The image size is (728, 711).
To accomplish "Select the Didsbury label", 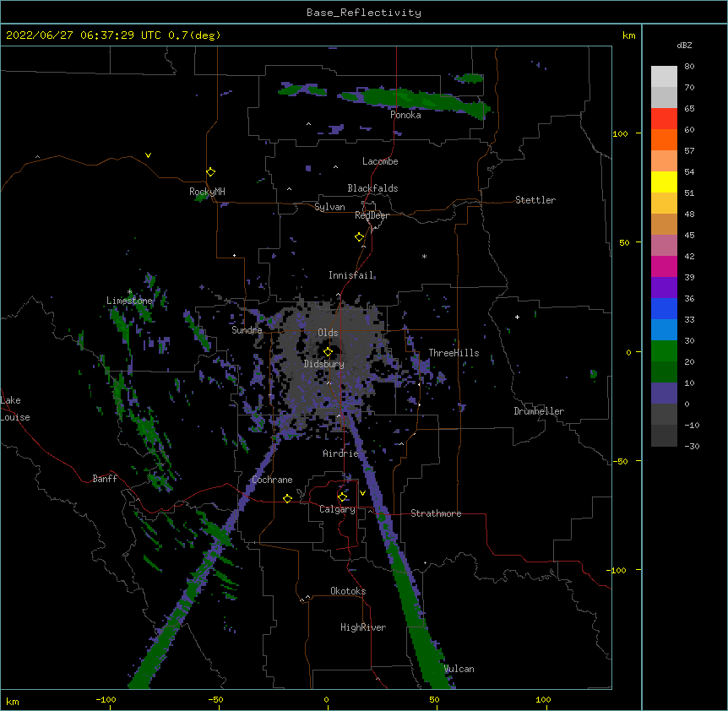I will 324,364.
